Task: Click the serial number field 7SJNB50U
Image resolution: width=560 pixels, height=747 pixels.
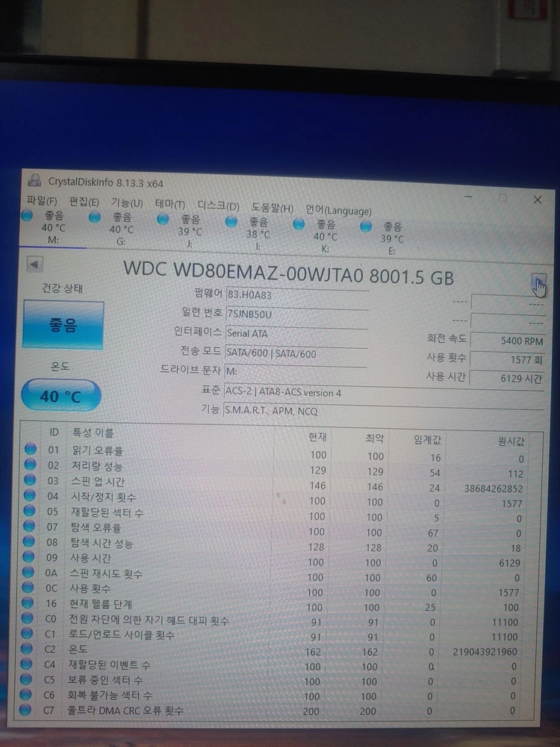Action: [x=296, y=314]
